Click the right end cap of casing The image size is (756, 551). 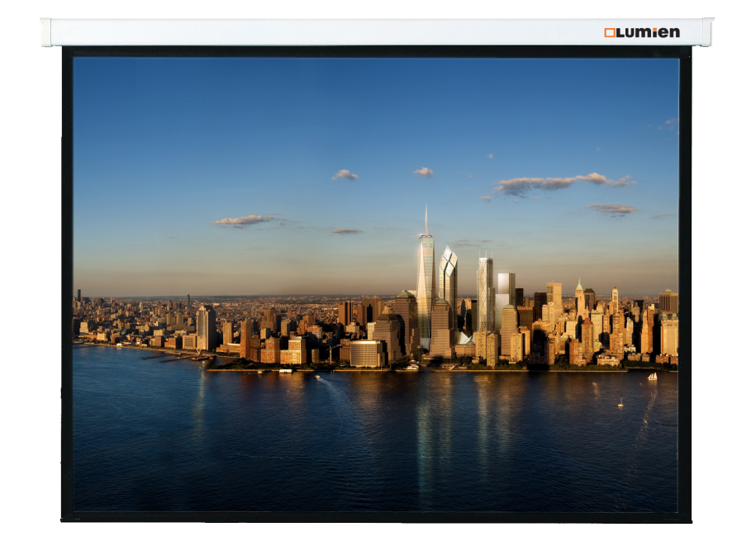[707, 31]
